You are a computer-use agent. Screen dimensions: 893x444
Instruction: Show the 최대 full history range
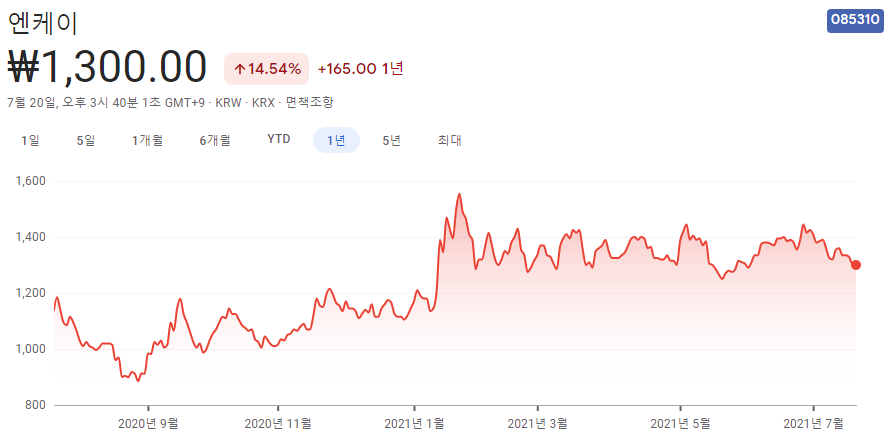(x=449, y=141)
